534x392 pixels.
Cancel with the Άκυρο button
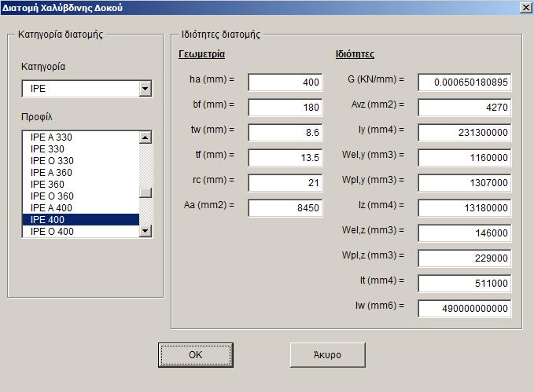point(328,355)
